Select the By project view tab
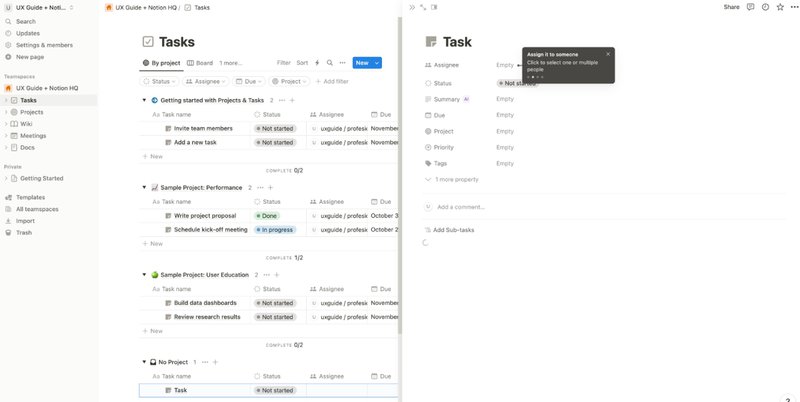 161,63
